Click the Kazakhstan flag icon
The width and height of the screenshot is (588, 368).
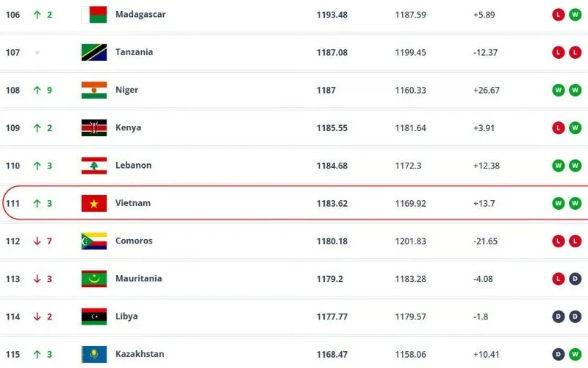point(94,354)
